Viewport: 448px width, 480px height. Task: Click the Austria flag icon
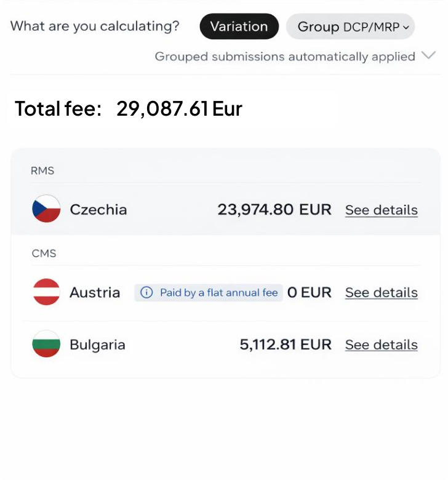point(46,292)
